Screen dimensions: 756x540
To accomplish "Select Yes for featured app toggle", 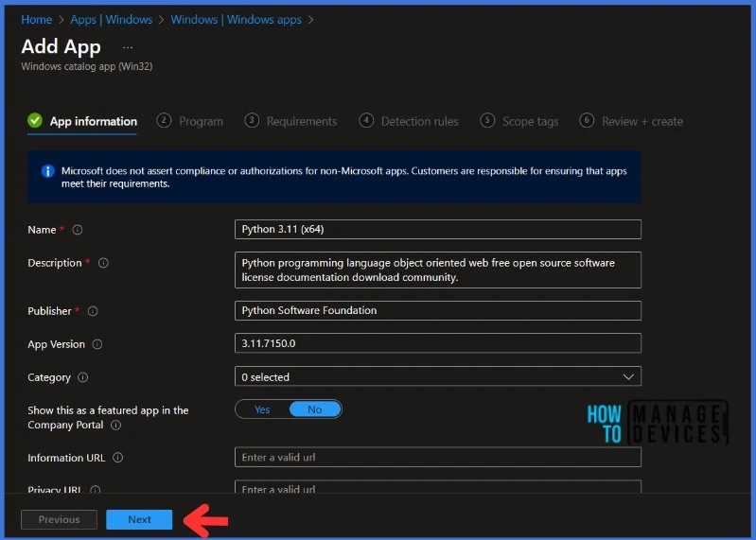I will click(262, 409).
